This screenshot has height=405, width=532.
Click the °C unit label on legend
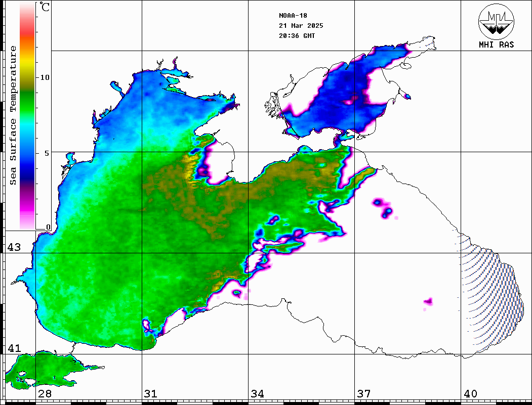click(x=45, y=7)
